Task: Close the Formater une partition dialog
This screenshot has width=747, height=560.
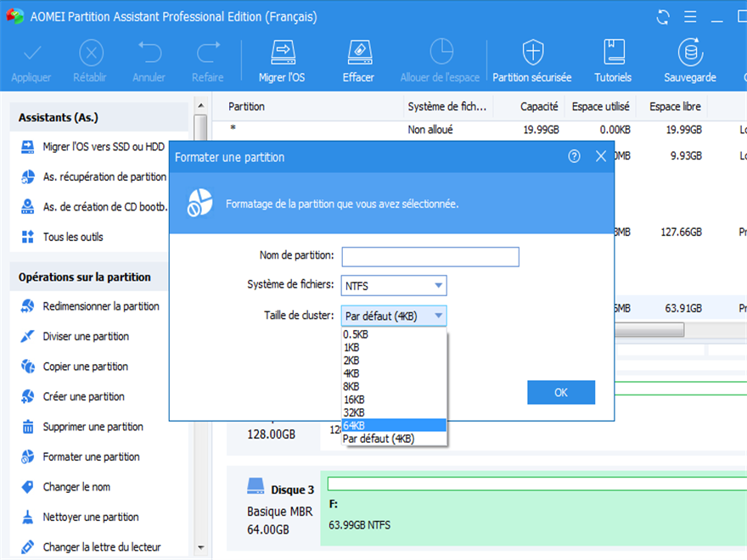Action: click(601, 156)
